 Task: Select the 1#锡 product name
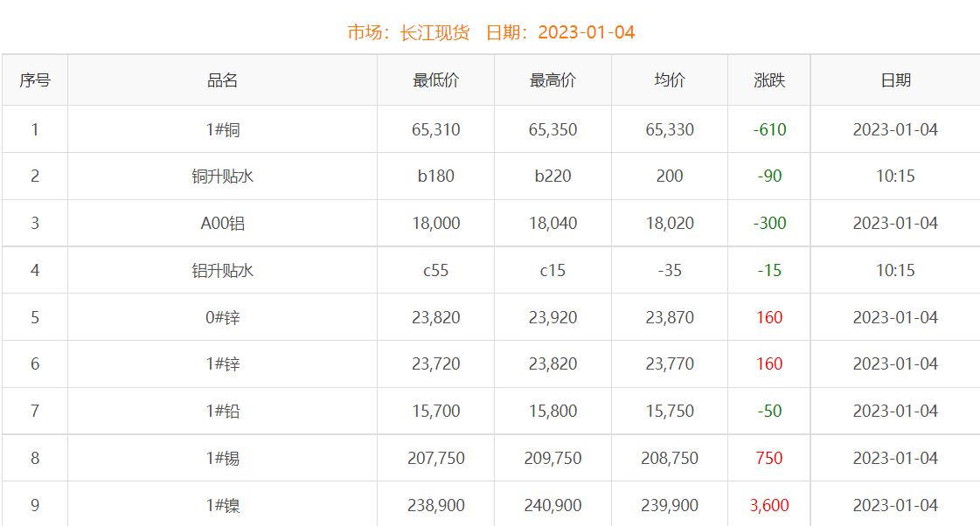pyautogui.click(x=222, y=459)
